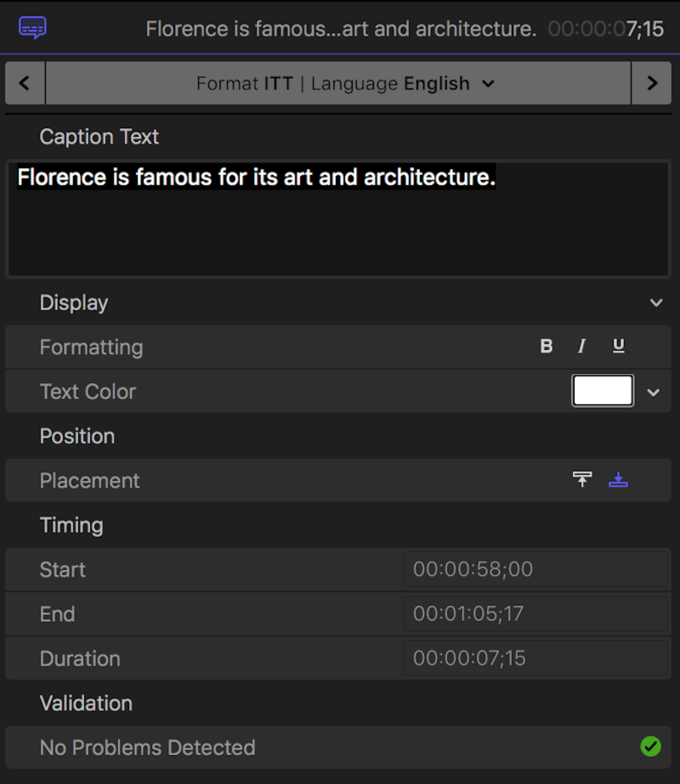
Task: Toggle Italic formatting
Action: click(582, 346)
